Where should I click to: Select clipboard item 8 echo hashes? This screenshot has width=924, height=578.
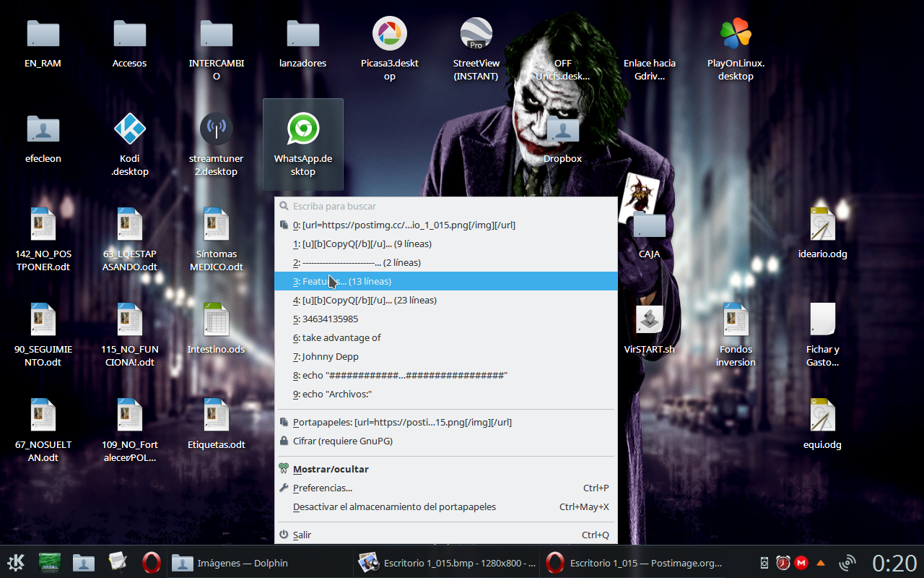tap(446, 375)
